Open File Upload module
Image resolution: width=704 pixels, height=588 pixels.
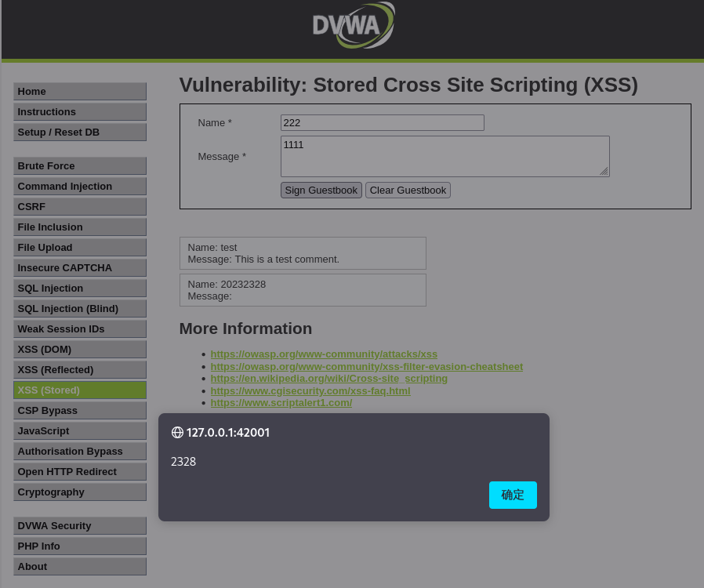click(80, 247)
